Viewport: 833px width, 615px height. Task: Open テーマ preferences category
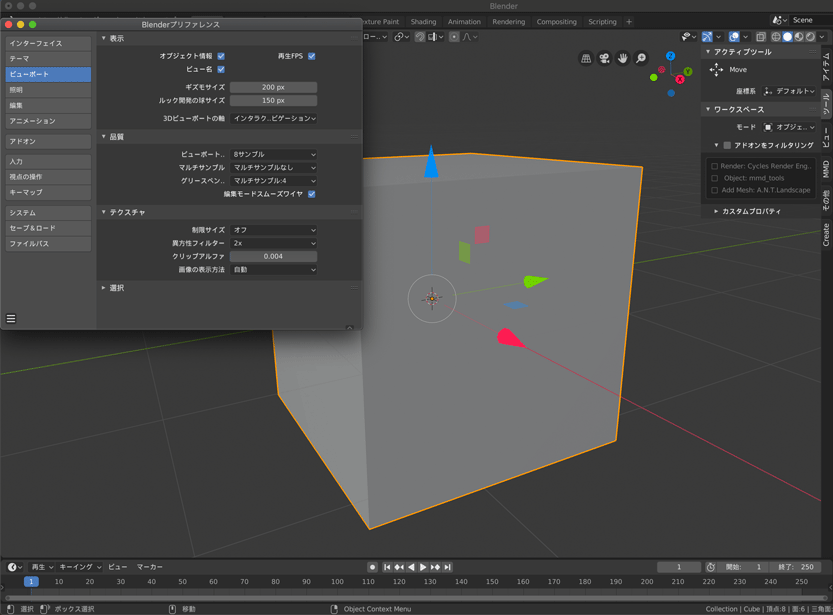pos(48,59)
